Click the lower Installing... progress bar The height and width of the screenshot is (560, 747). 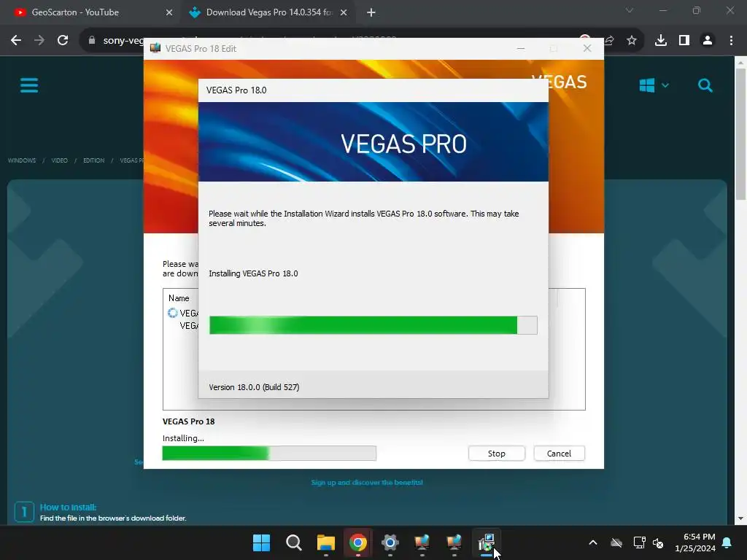click(269, 453)
